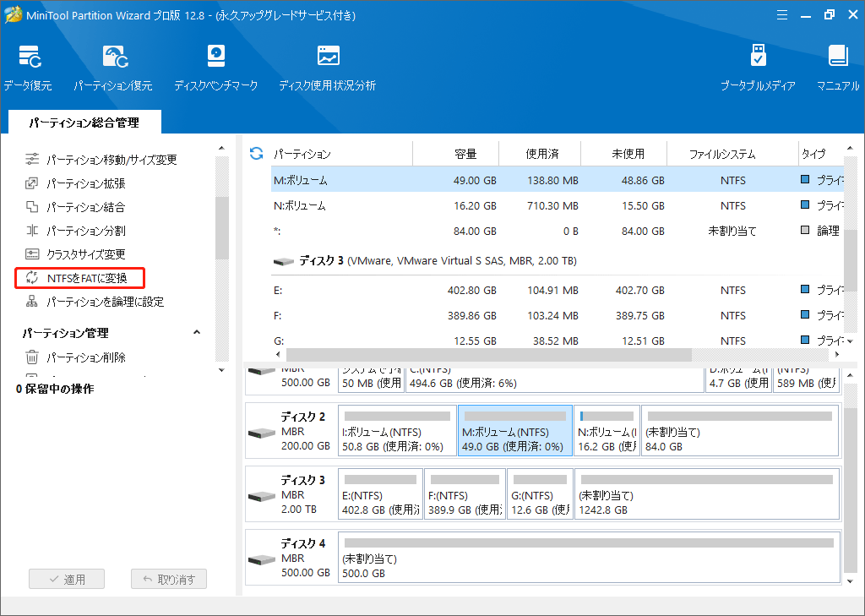Click the 取り消す (Undo) button
865x616 pixels.
pos(169,579)
